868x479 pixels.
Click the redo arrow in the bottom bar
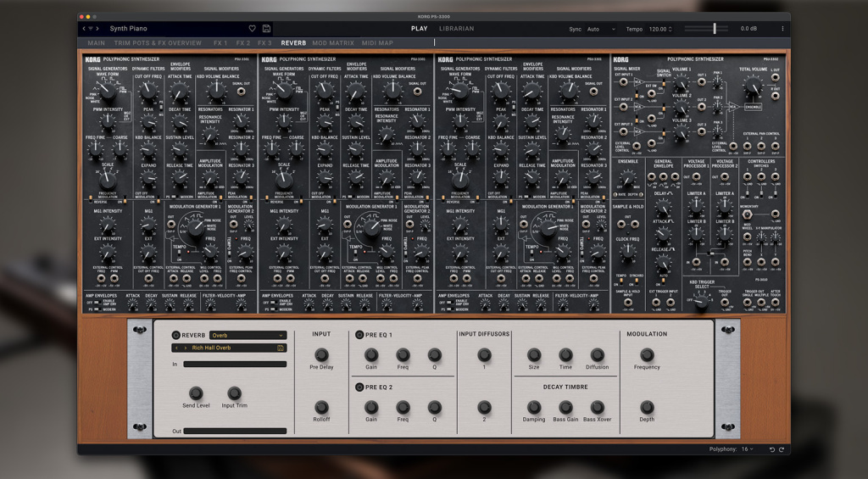click(x=781, y=448)
